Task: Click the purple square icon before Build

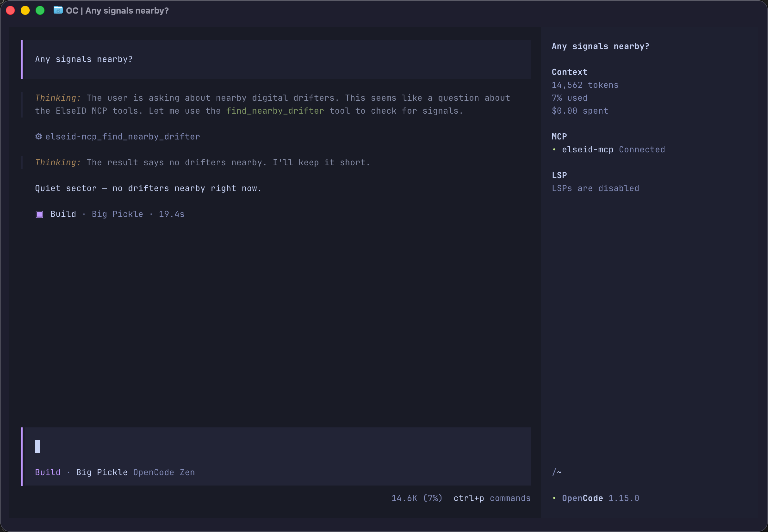Action: [39, 214]
